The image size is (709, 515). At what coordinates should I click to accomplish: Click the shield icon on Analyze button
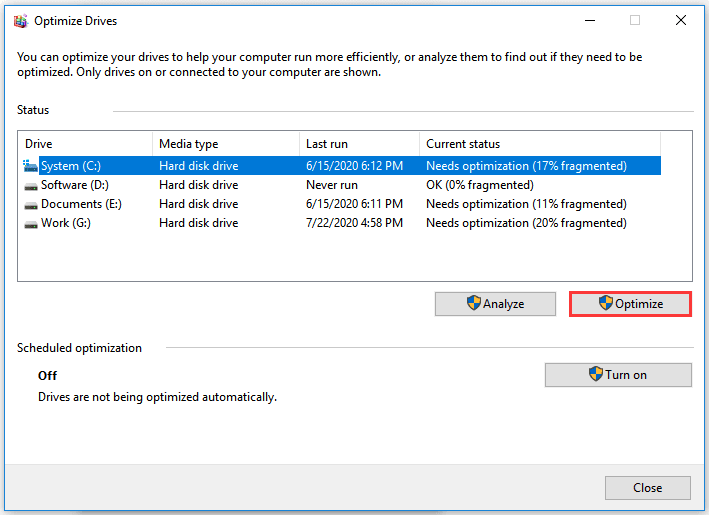coord(474,303)
